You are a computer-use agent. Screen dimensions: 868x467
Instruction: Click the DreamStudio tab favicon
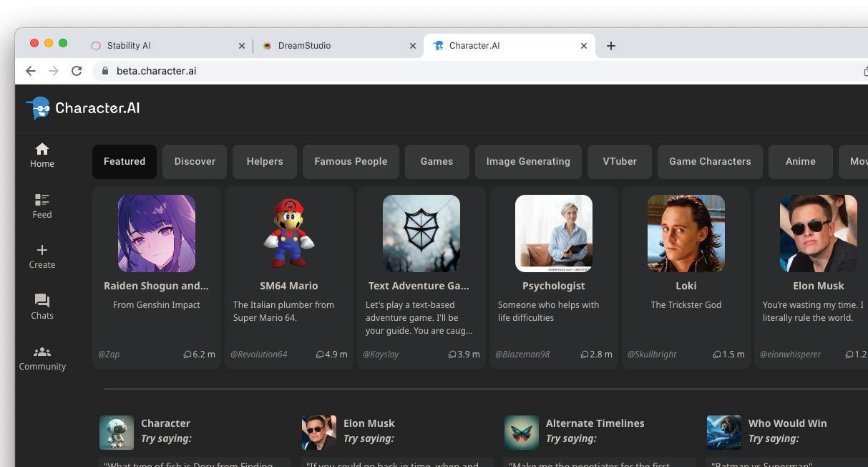click(x=267, y=46)
